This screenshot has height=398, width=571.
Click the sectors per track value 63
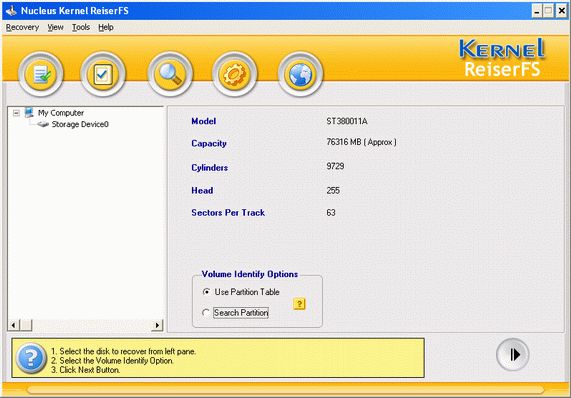(x=331, y=213)
